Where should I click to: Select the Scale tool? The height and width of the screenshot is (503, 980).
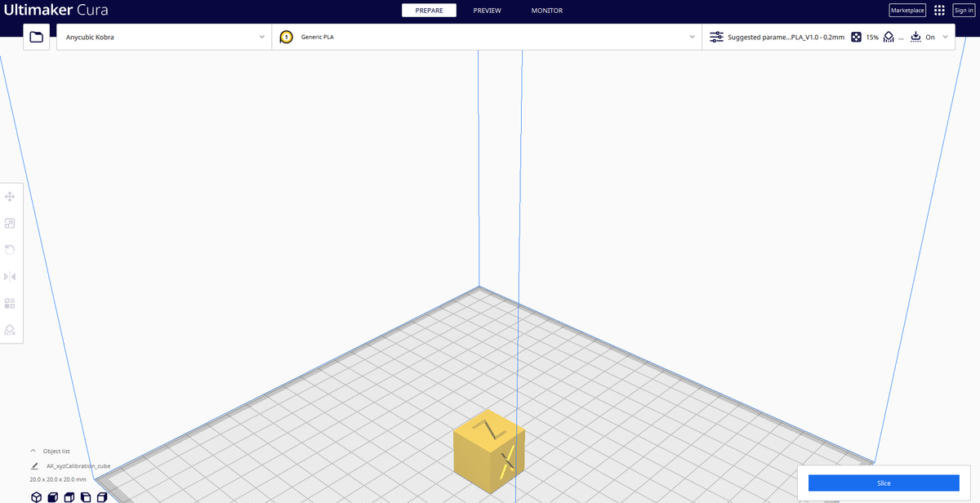tap(10, 222)
